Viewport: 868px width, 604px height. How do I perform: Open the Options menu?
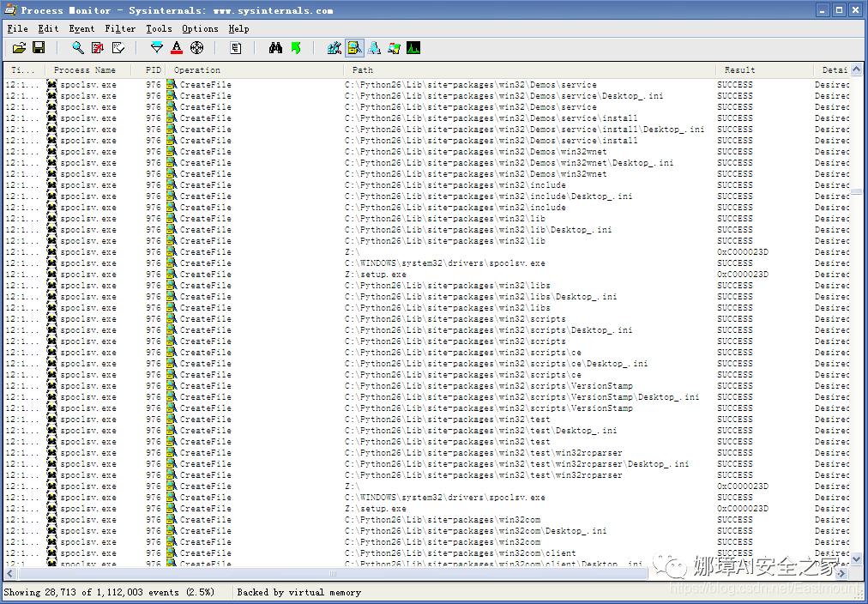(200, 29)
